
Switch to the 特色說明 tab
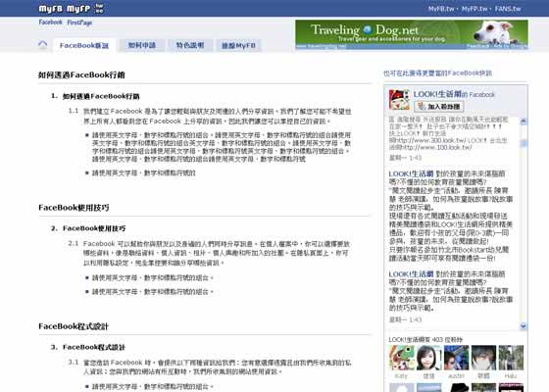pyautogui.click(x=190, y=45)
